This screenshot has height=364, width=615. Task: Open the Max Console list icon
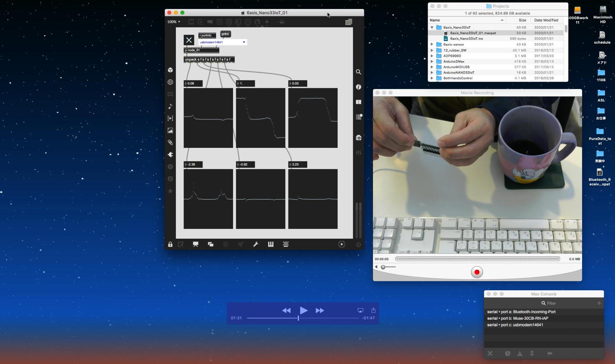click(359, 117)
